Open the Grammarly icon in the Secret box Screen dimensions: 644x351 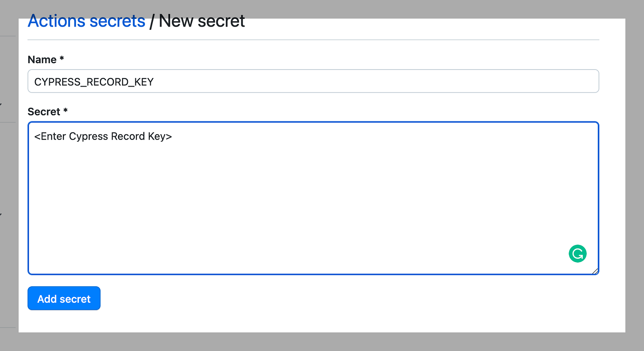[578, 254]
